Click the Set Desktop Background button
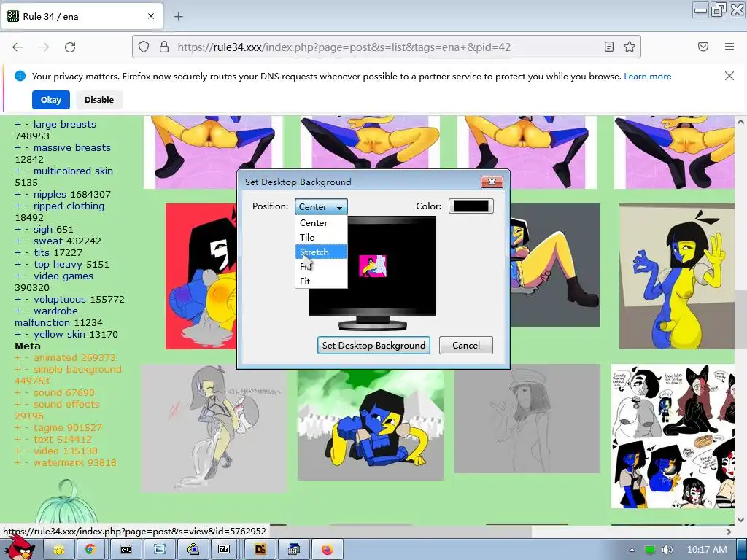 tap(373, 345)
